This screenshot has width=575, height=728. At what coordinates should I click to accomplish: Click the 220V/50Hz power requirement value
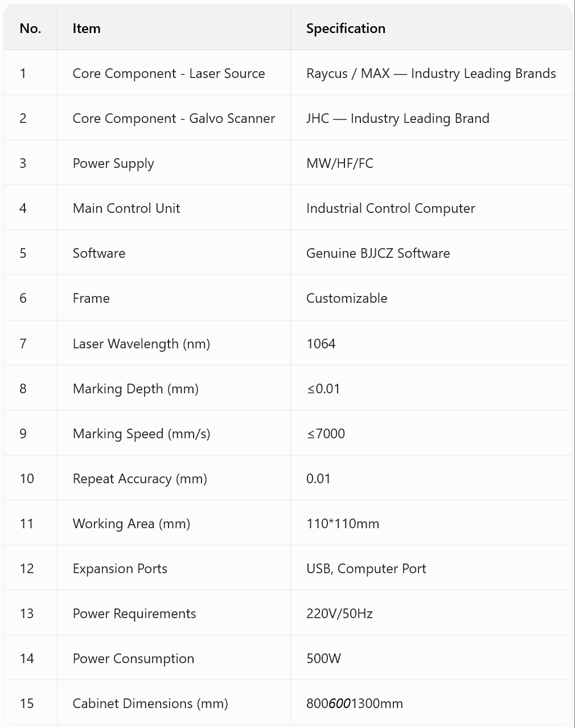339,614
